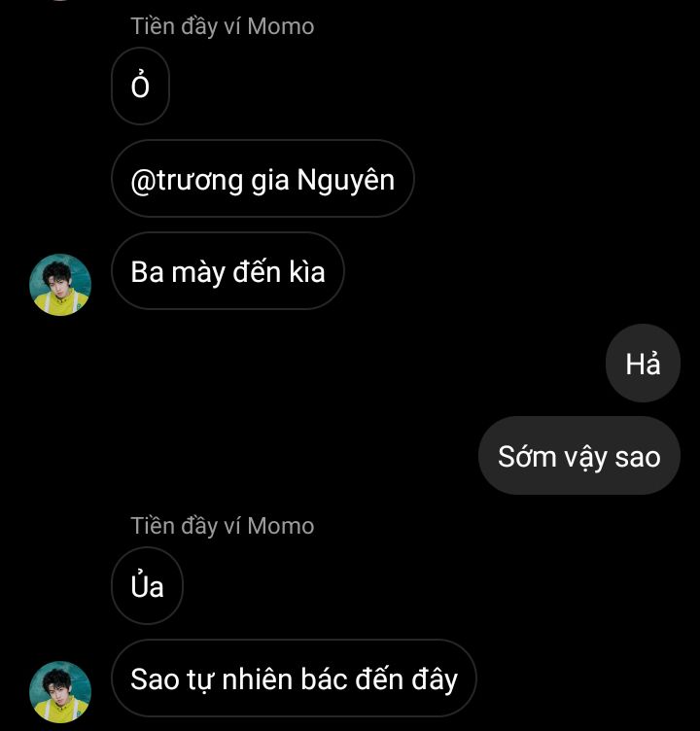Click "@trương" at the start of the mention
Screen dimensions: 700x731
pos(187,180)
